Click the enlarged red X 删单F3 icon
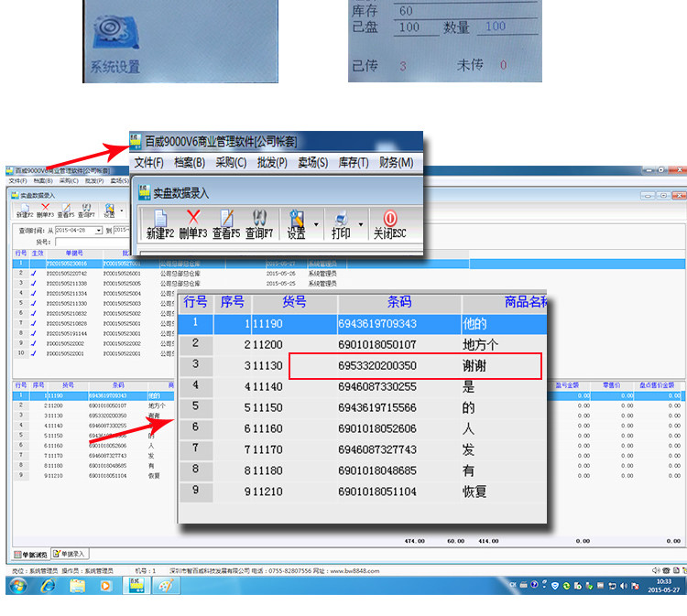 click(x=193, y=217)
